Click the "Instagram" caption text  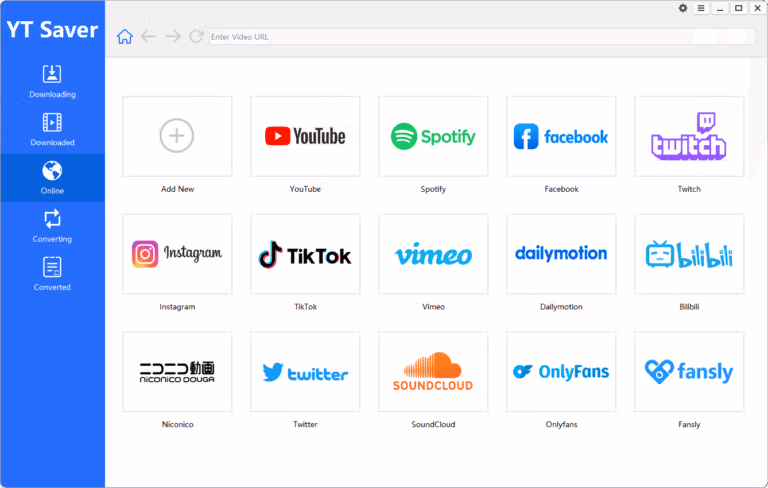click(x=177, y=307)
